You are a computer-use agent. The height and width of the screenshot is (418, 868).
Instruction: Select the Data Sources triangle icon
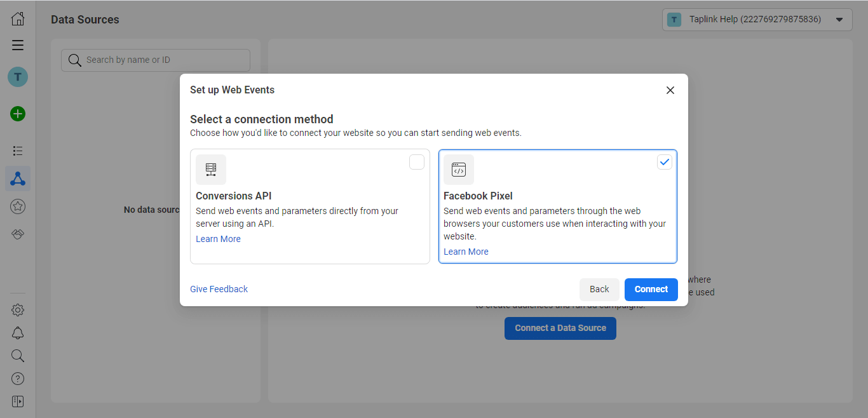pyautogui.click(x=18, y=179)
